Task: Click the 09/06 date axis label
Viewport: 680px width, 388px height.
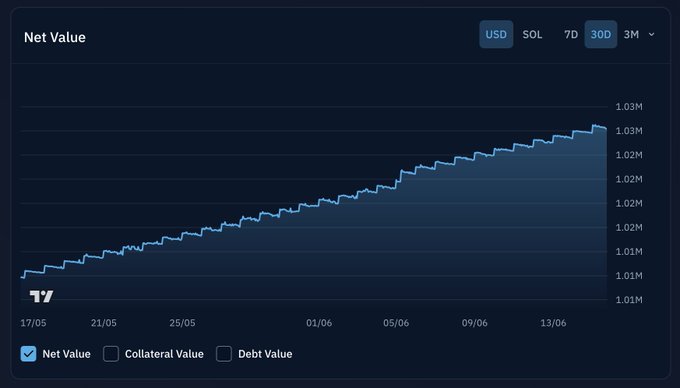Action: (474, 323)
